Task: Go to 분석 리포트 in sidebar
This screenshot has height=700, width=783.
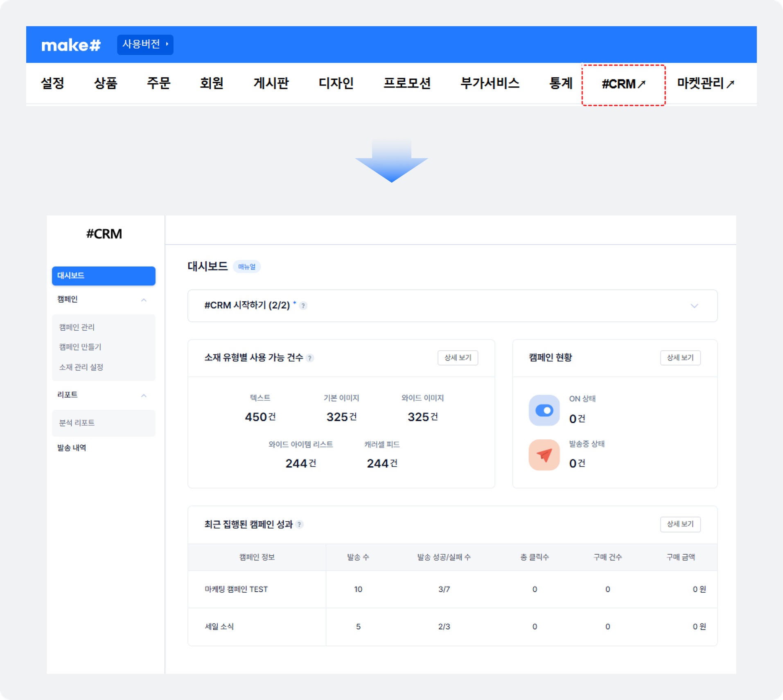Action: pyautogui.click(x=77, y=423)
